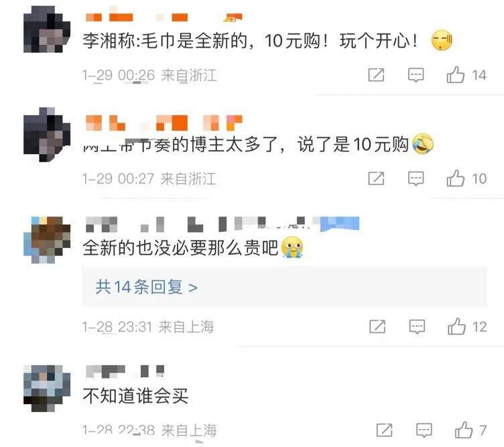The image size is (504, 447).
Task: Like the comment with 10 likes
Action: click(456, 179)
